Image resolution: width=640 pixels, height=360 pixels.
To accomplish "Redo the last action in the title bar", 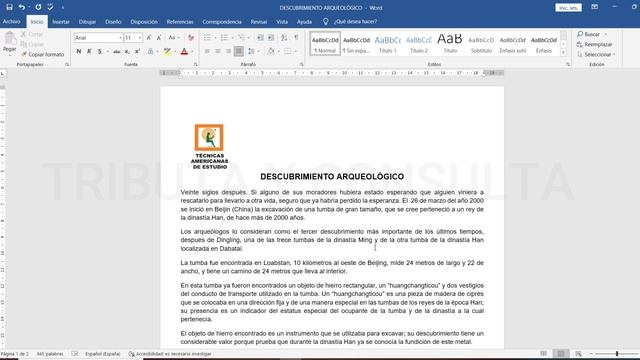I will (38, 7).
